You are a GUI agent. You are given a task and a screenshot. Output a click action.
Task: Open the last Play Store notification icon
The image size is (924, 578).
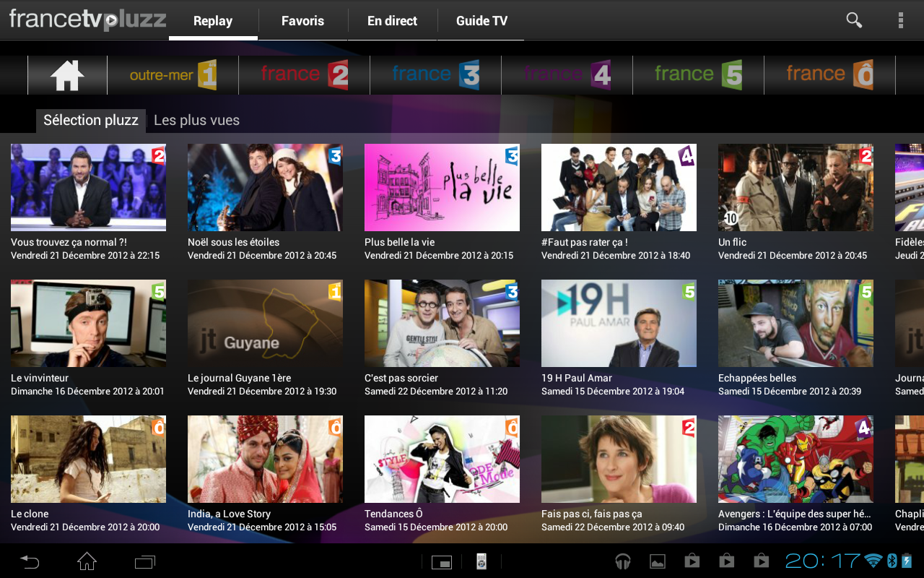(x=761, y=561)
